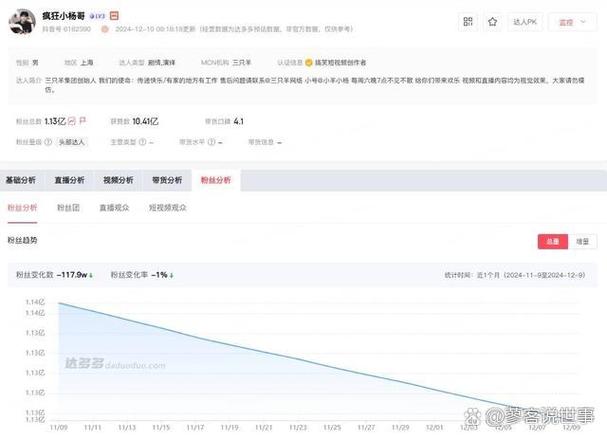Switch to the 直播分析 tab
The width and height of the screenshot is (607, 439).
pyautogui.click(x=69, y=180)
